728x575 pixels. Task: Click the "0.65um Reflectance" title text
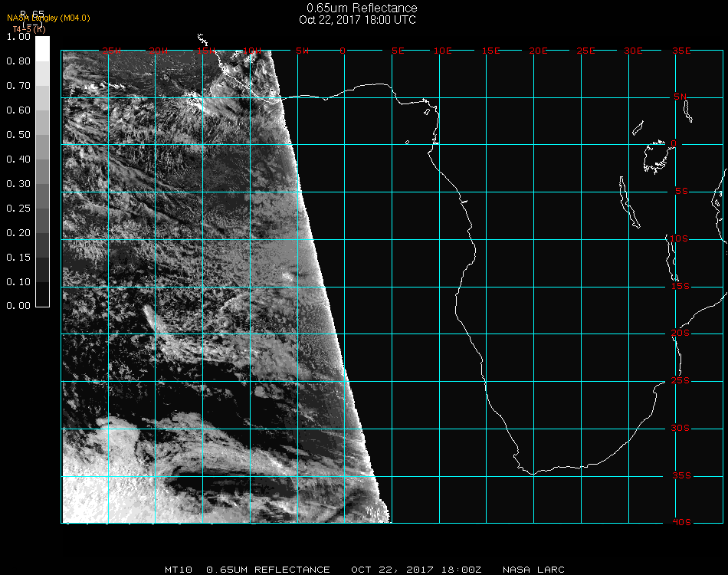point(362,8)
